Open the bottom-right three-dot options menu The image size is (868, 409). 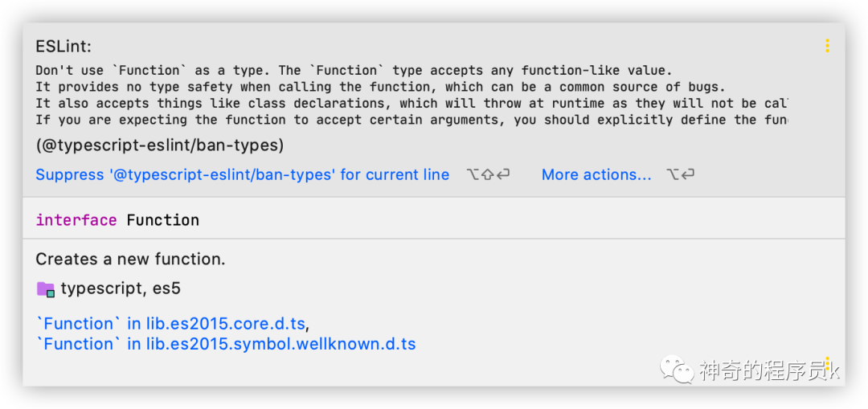827,364
